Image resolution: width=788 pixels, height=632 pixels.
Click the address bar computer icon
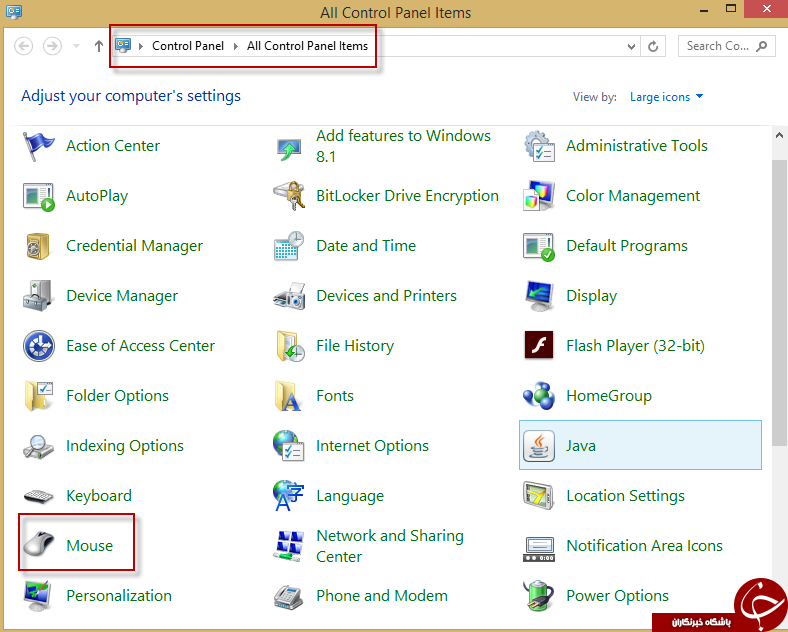(123, 46)
